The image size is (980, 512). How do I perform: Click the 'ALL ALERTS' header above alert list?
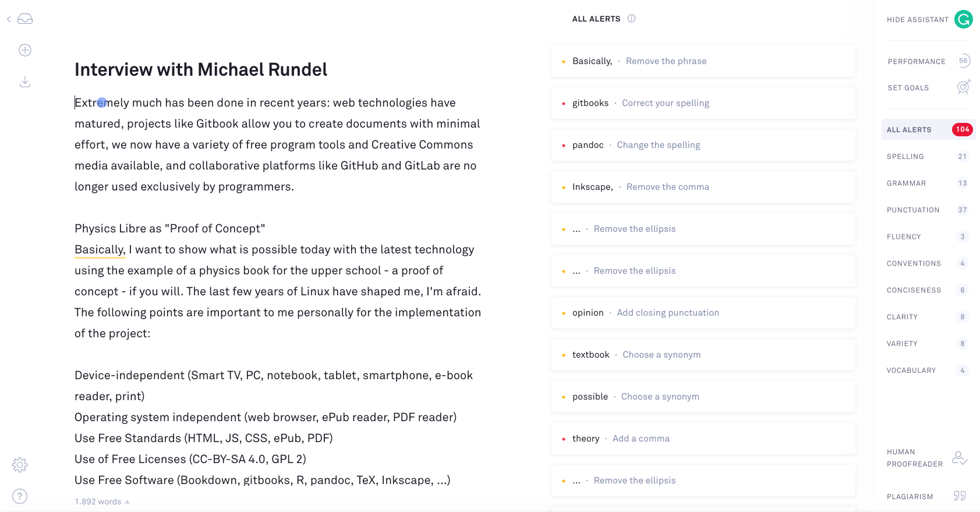pos(596,19)
